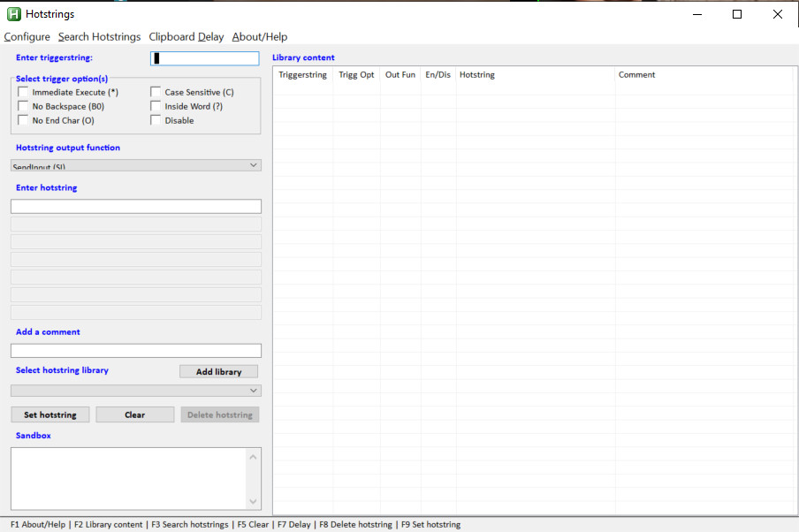
Task: Click the Library content label
Action: click(x=303, y=57)
